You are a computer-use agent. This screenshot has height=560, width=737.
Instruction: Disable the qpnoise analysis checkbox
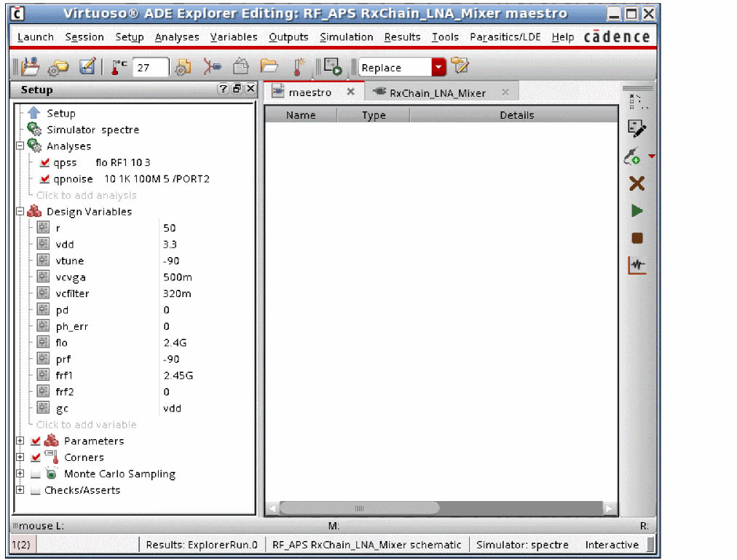tap(45, 179)
